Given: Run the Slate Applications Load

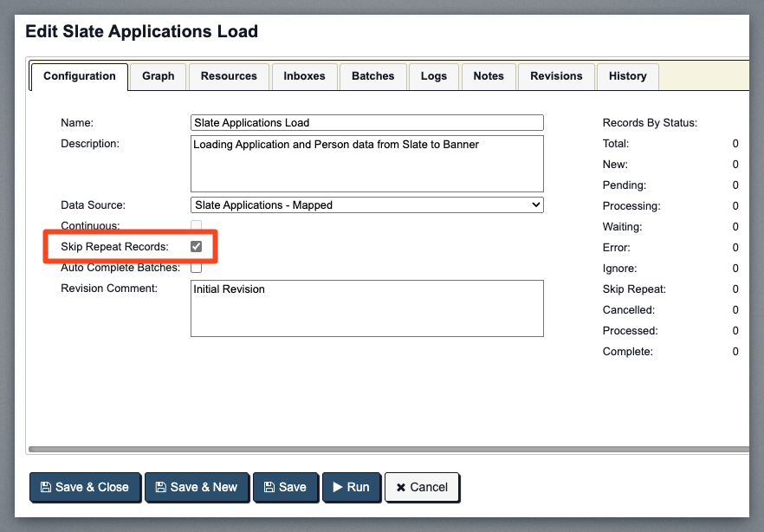Looking at the screenshot, I should [x=350, y=487].
